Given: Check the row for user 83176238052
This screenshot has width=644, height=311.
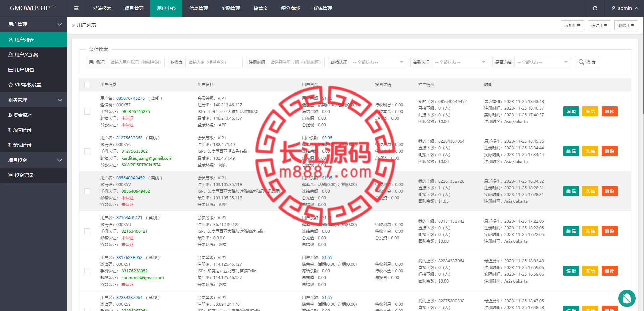Looking at the screenshot, I should 87,271.
